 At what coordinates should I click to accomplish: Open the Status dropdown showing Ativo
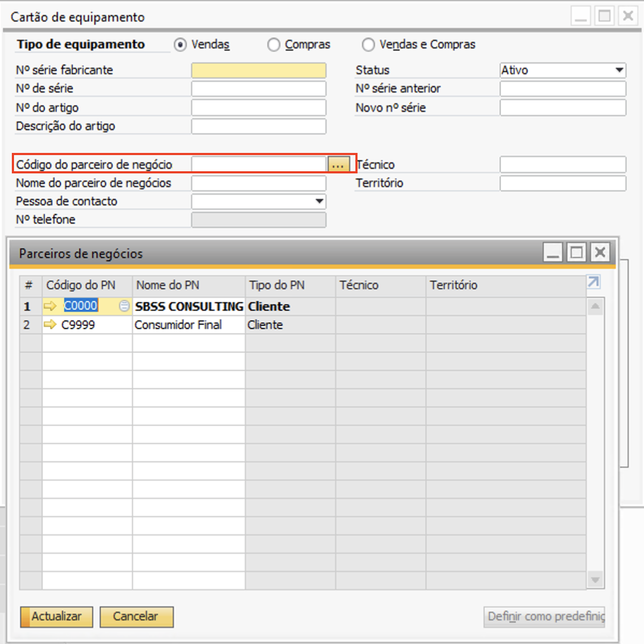coord(619,71)
